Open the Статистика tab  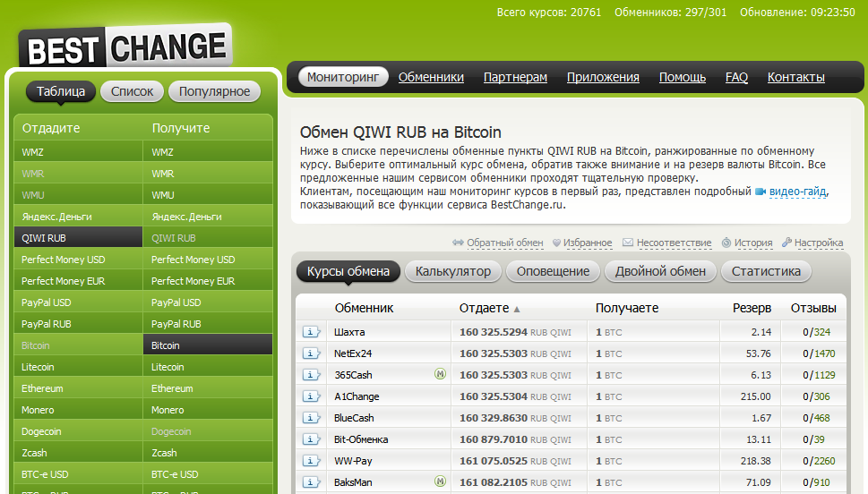766,272
